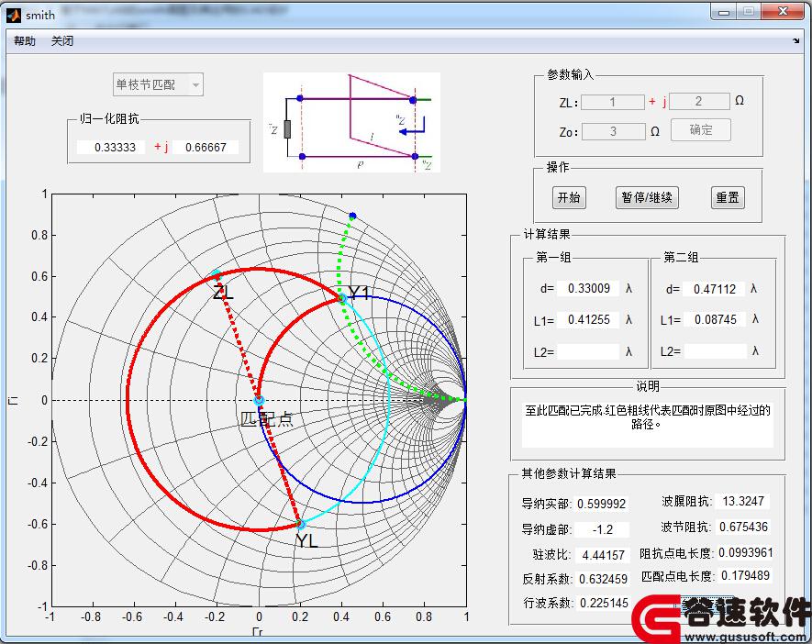This screenshot has height=644, width=812.
Task: Open the 关闭 menu
Action: 62,41
